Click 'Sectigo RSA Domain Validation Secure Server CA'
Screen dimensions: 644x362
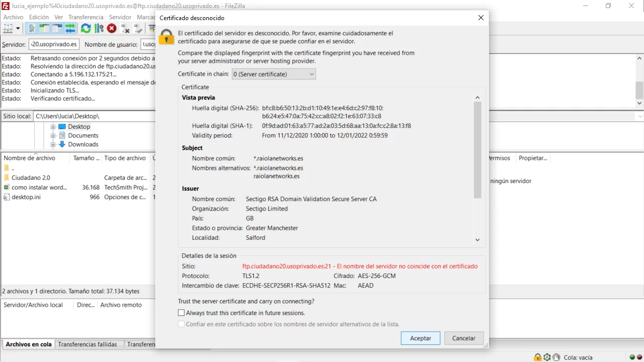[x=311, y=199]
